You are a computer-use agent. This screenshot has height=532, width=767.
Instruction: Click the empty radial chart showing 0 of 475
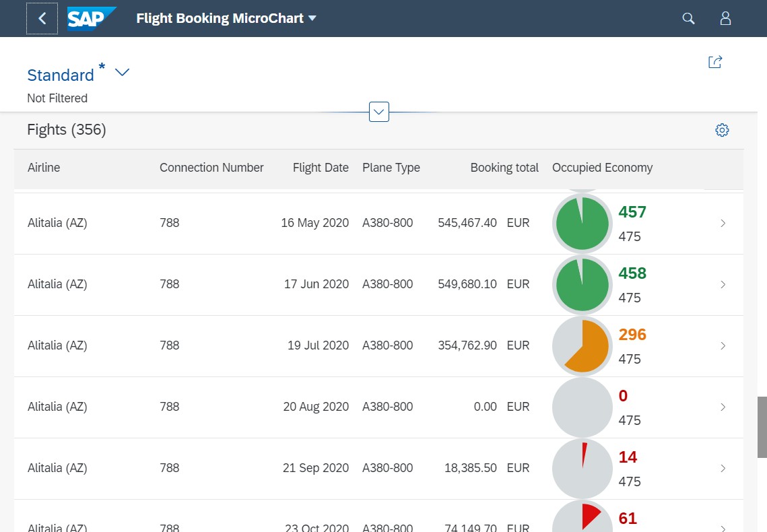pyautogui.click(x=582, y=407)
